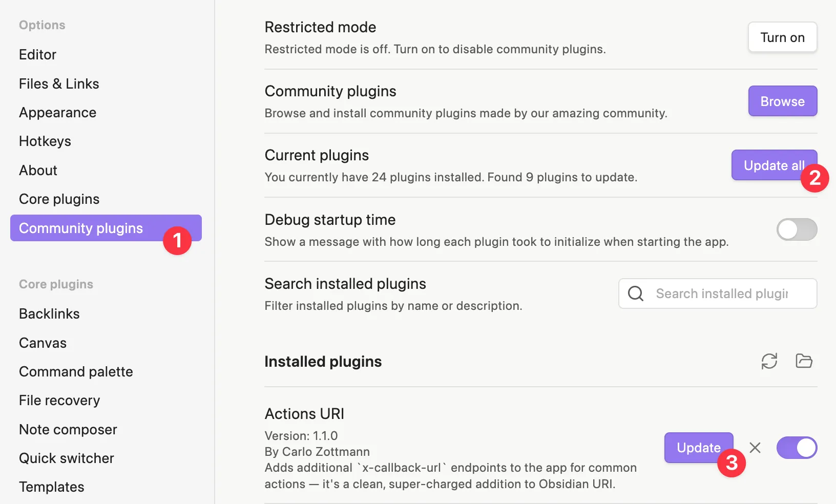836x504 pixels.
Task: Disable the Actions URI plugin toggle
Action: [x=797, y=448]
